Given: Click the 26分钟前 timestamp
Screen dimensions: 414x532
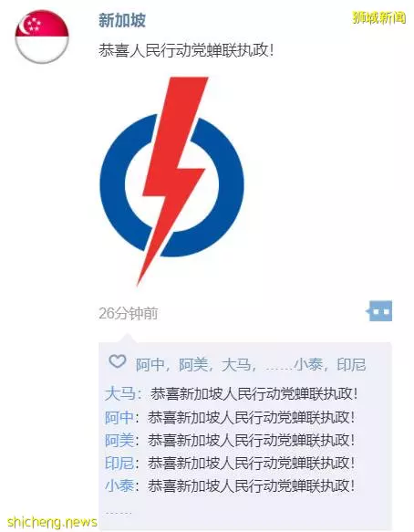Looking at the screenshot, I should pyautogui.click(x=129, y=313).
